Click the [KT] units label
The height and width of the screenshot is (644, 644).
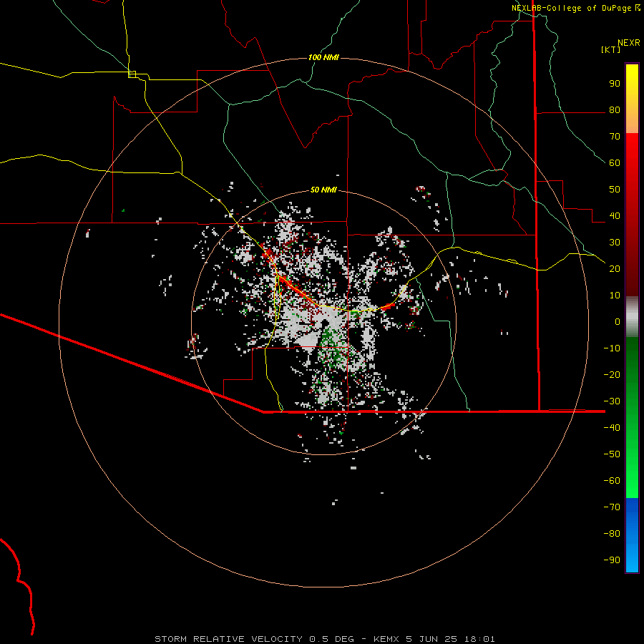point(611,49)
